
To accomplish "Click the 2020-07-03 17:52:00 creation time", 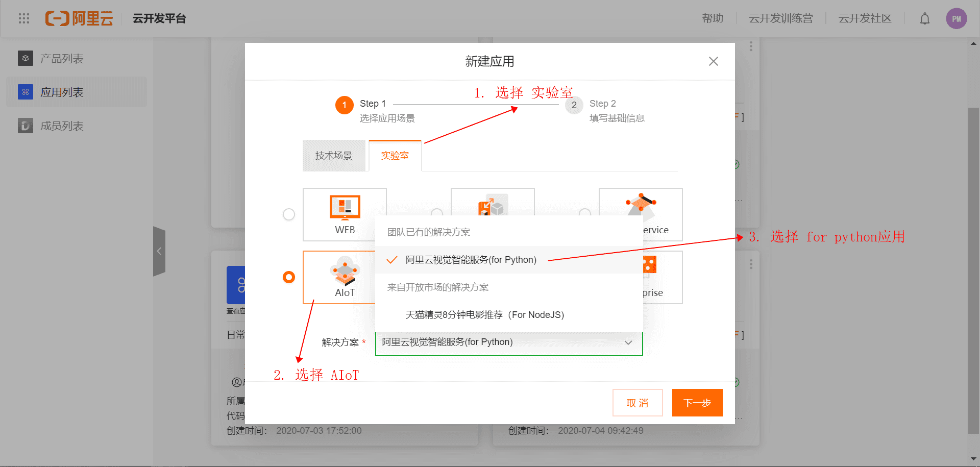I will tap(319, 431).
